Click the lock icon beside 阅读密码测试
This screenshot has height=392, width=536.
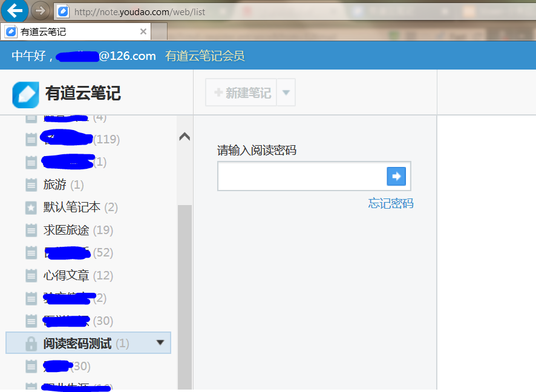pos(31,344)
